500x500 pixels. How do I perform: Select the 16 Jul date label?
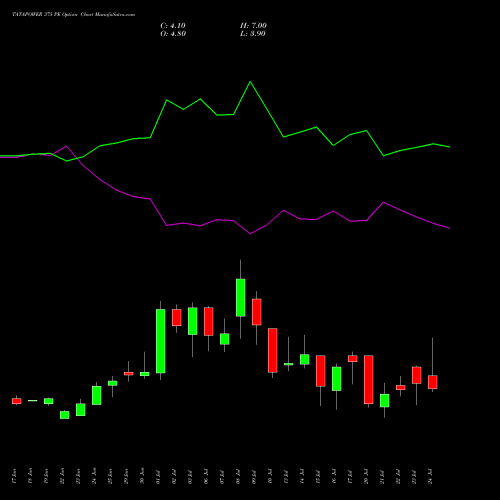coord(334,476)
